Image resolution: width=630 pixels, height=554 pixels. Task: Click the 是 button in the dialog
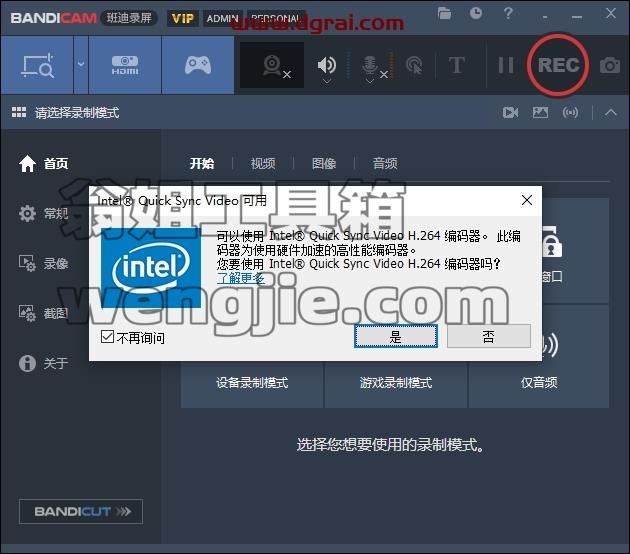[x=396, y=336]
